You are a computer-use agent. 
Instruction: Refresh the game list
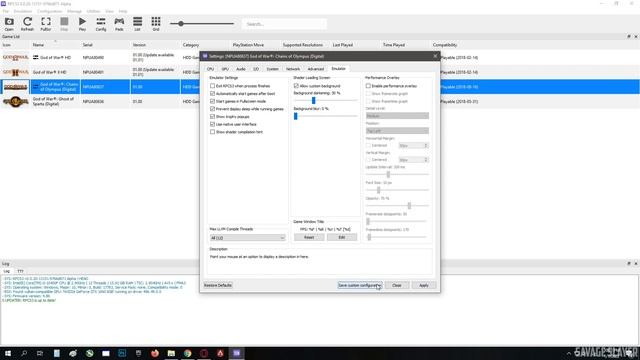[x=27, y=24]
